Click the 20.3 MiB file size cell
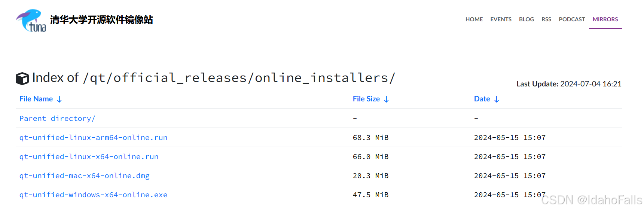 click(x=370, y=176)
